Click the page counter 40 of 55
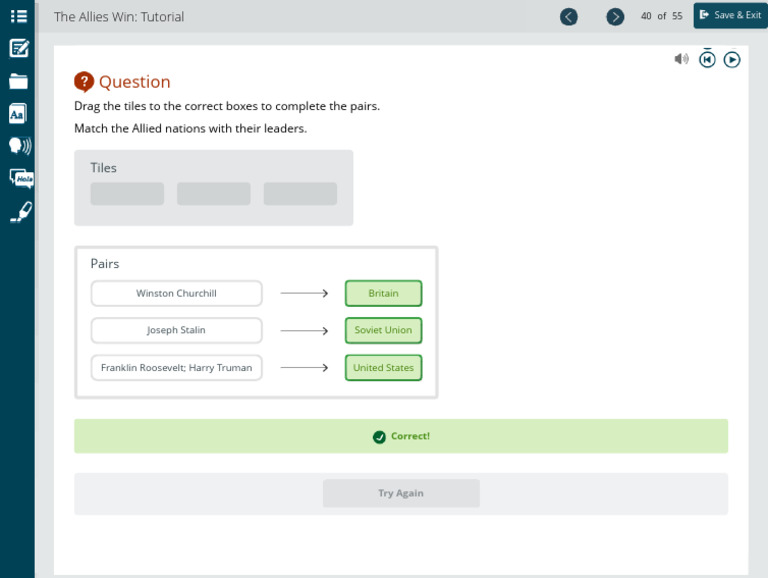The height and width of the screenshot is (578, 768). [x=661, y=16]
